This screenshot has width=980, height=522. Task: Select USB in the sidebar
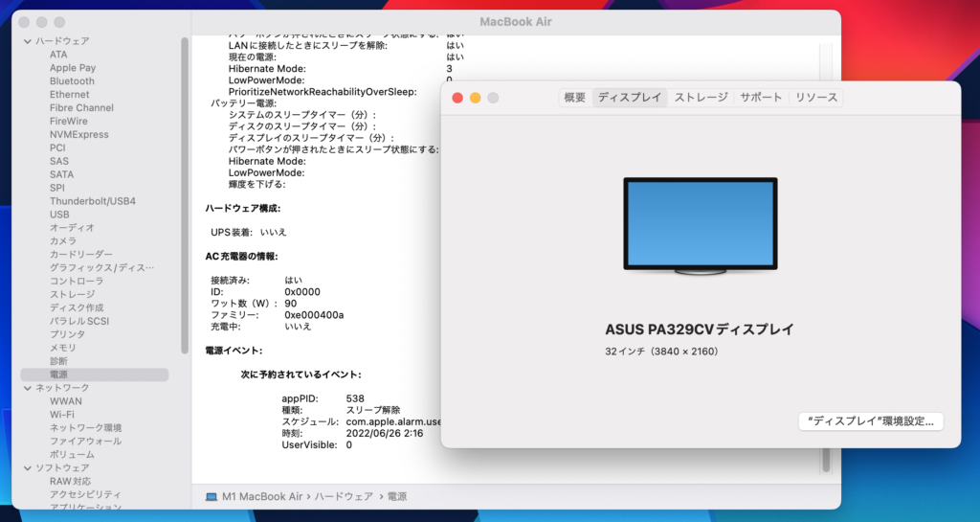59,215
